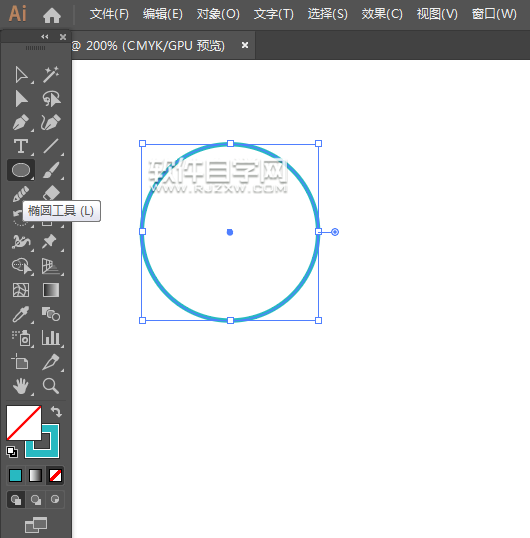Open the 窗口(W) menu
Screen dimensions: 530x538
pyautogui.click(x=494, y=14)
